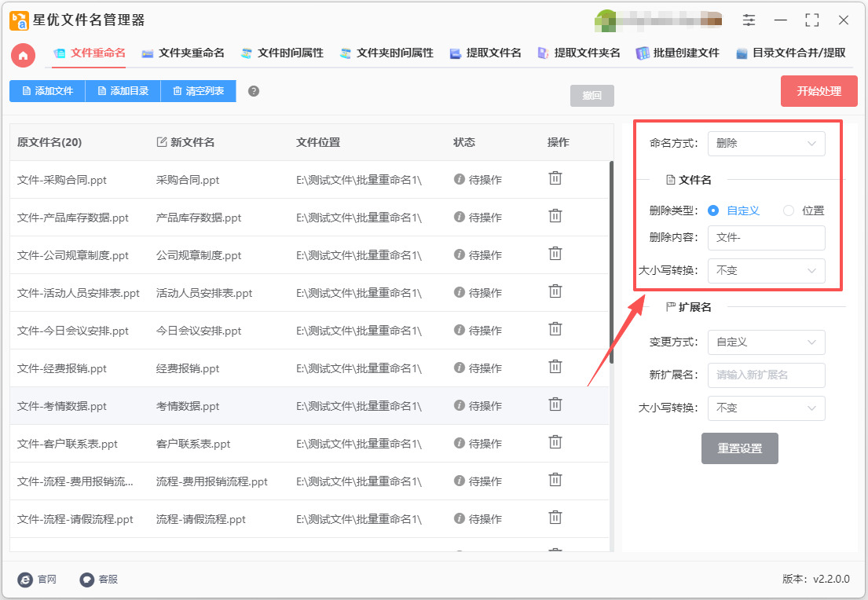Open the 命名方式 dropdown showing 删除
This screenshot has width=868, height=600.
[766, 144]
